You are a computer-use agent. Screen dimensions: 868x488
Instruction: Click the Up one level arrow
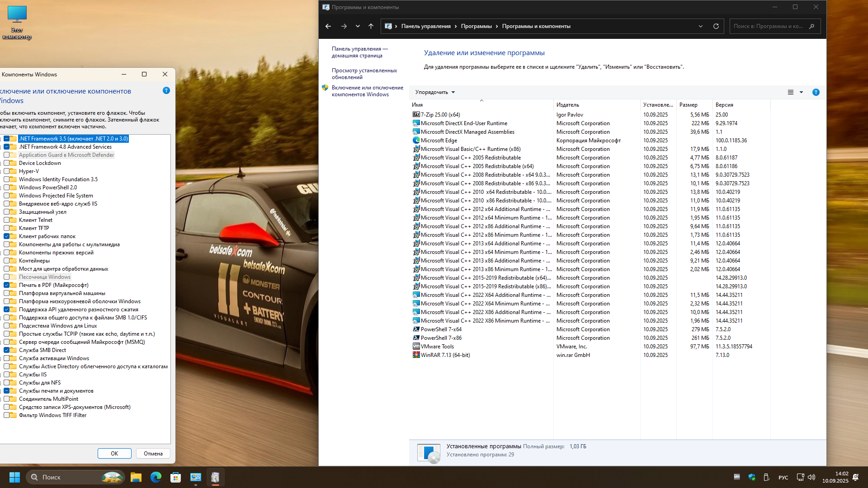(x=371, y=26)
